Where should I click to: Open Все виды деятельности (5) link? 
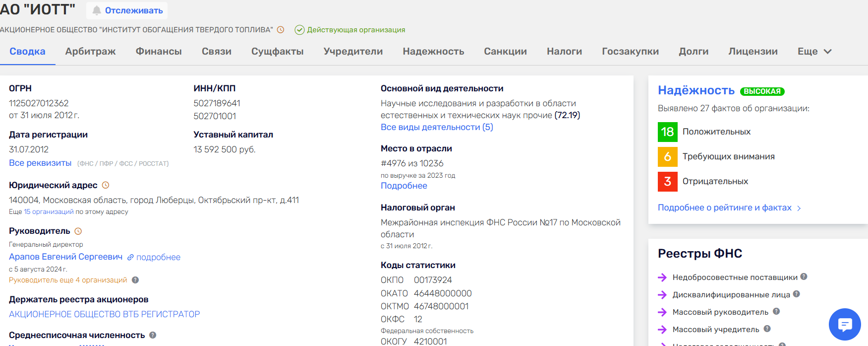coord(437,127)
